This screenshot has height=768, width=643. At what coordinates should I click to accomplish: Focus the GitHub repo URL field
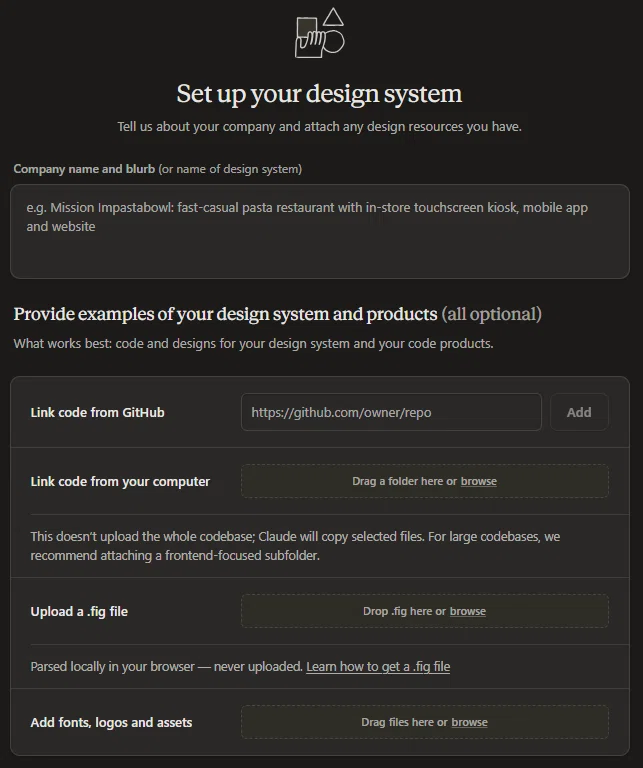pos(391,412)
